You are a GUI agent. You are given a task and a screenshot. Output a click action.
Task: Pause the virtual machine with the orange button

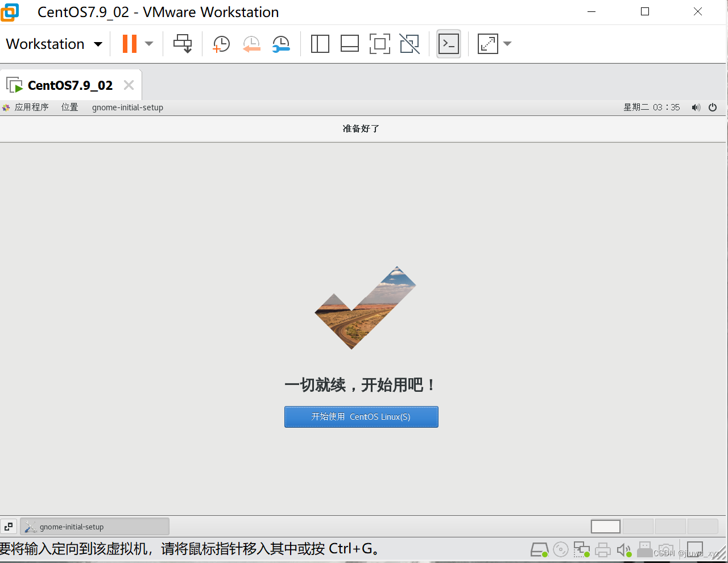point(130,44)
